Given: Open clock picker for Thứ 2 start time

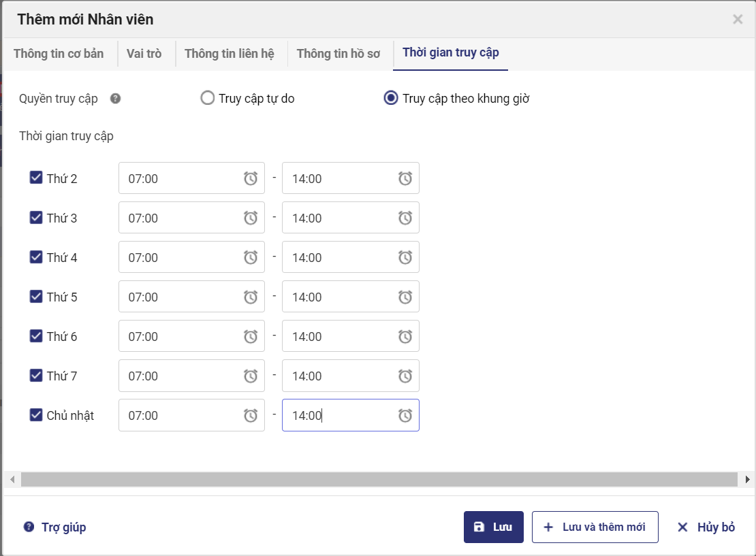Looking at the screenshot, I should click(251, 178).
